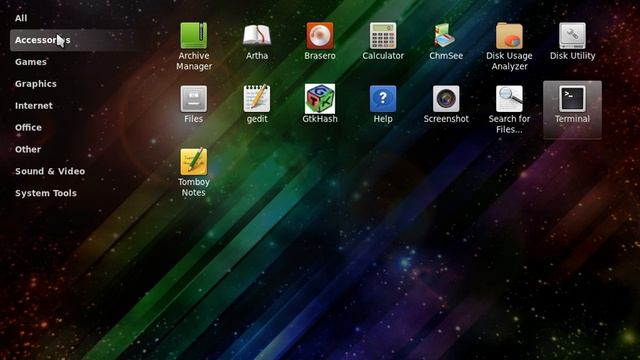Open the Internet category

coord(34,105)
